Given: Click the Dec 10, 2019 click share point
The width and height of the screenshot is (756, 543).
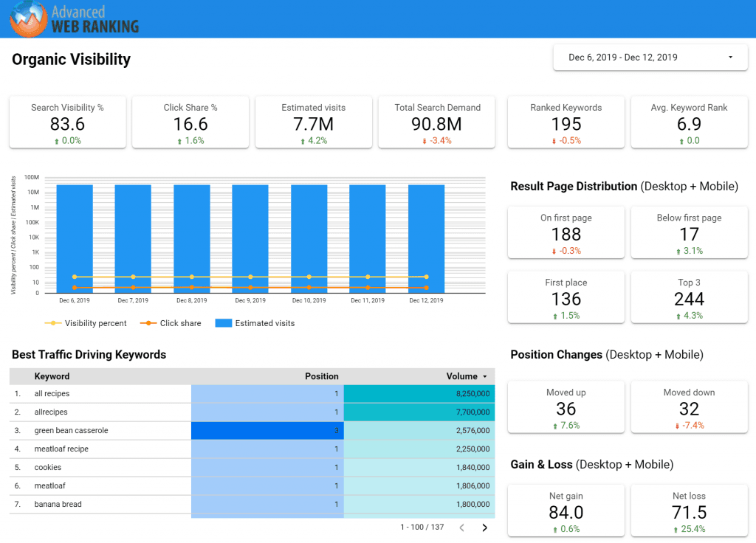Looking at the screenshot, I should (309, 288).
